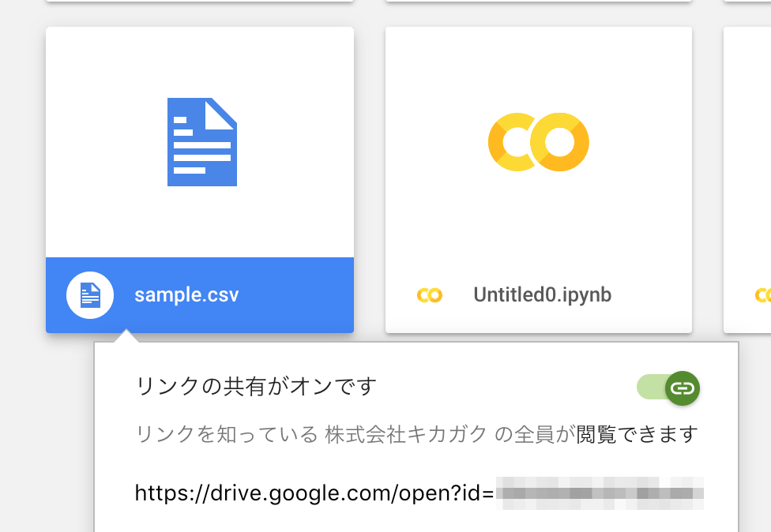Click the green link icon on the sharing toggle

(681, 388)
